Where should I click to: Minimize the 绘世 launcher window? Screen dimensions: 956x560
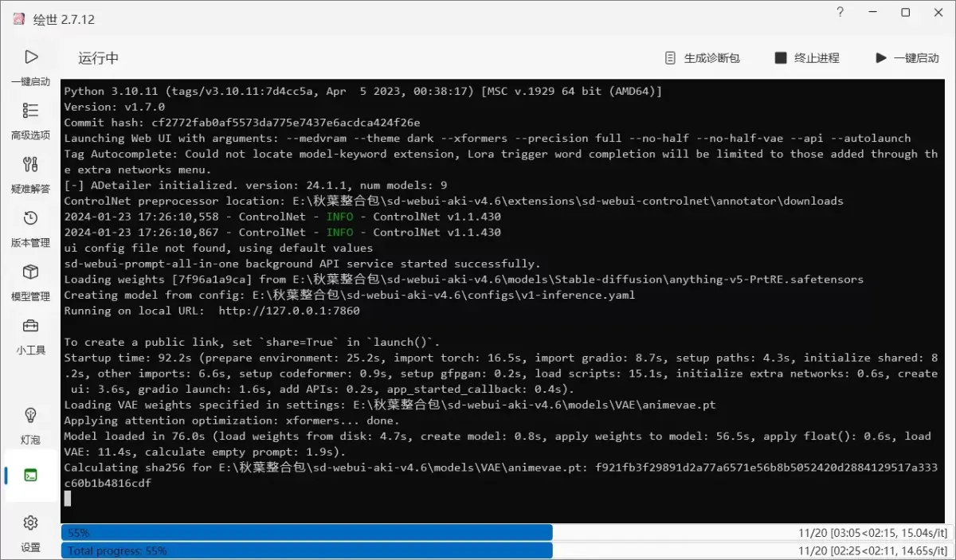click(x=873, y=13)
